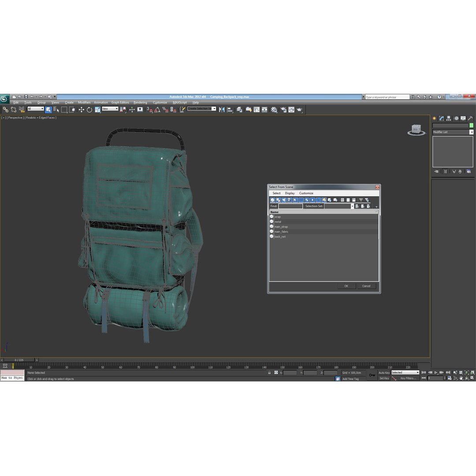Viewport: 476px width, 476px height.
Task: Toggle 3D Snaps on main toolbar
Action: 150,110
